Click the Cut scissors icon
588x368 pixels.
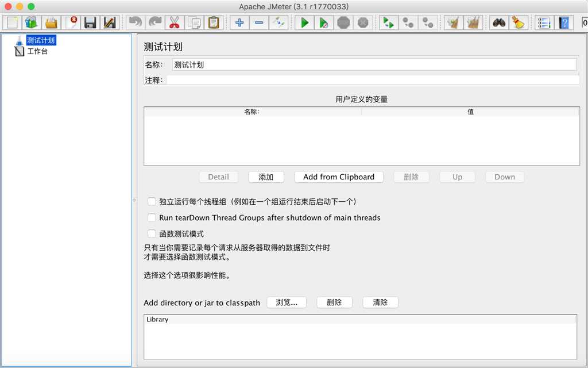pyautogui.click(x=175, y=22)
